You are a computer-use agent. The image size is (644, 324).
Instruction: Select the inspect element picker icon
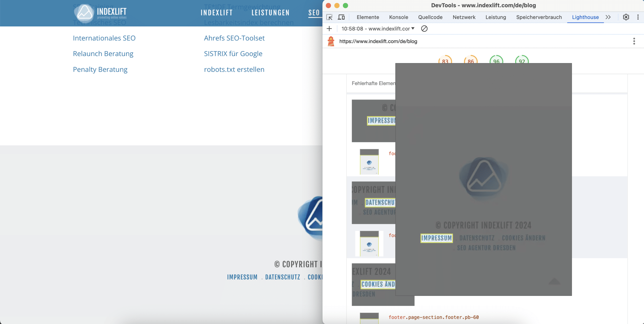pyautogui.click(x=329, y=17)
